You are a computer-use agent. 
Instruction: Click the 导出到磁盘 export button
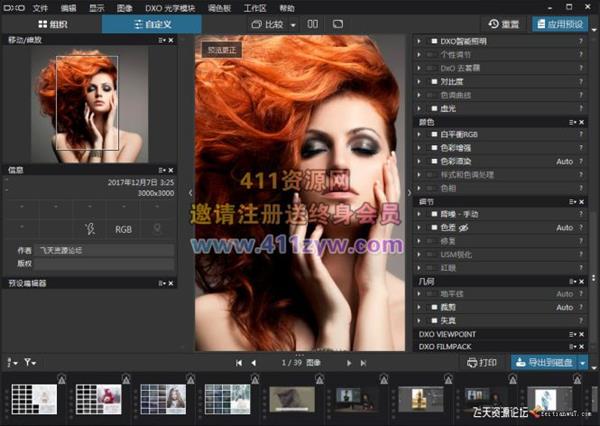coord(543,362)
